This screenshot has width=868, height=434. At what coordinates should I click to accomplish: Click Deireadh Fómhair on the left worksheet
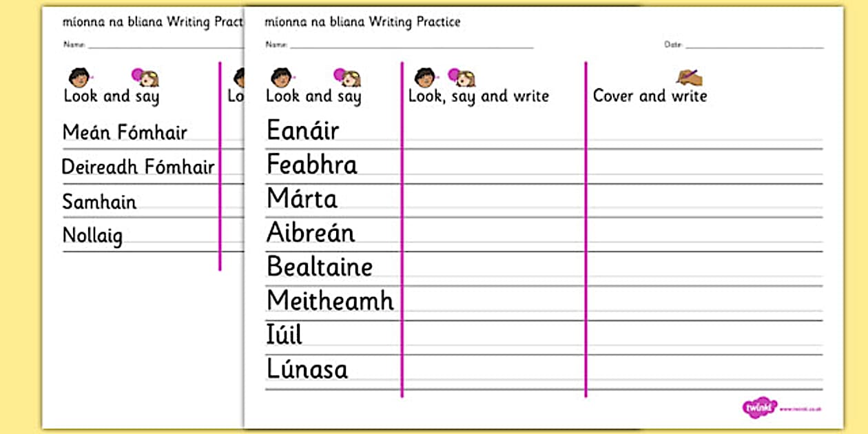(x=138, y=167)
